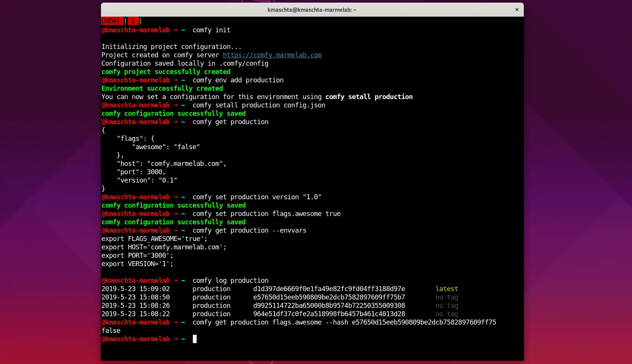Select the first no tag label
Viewport: 632px width, 364px height.
point(446,298)
